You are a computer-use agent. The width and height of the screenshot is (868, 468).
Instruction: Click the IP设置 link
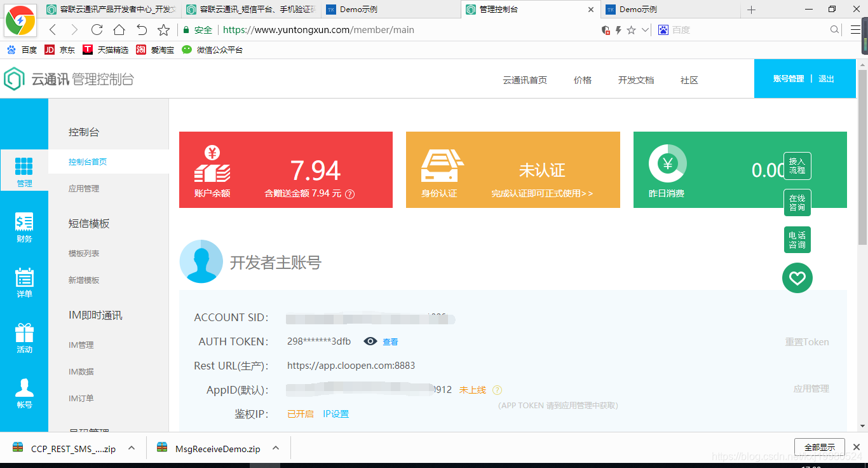pos(336,414)
